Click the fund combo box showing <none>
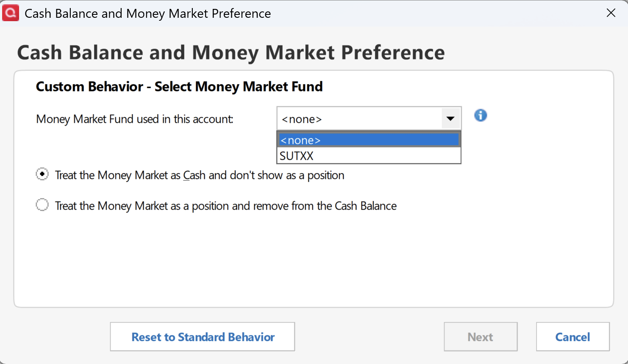Viewport: 628px width, 364px height. point(359,119)
